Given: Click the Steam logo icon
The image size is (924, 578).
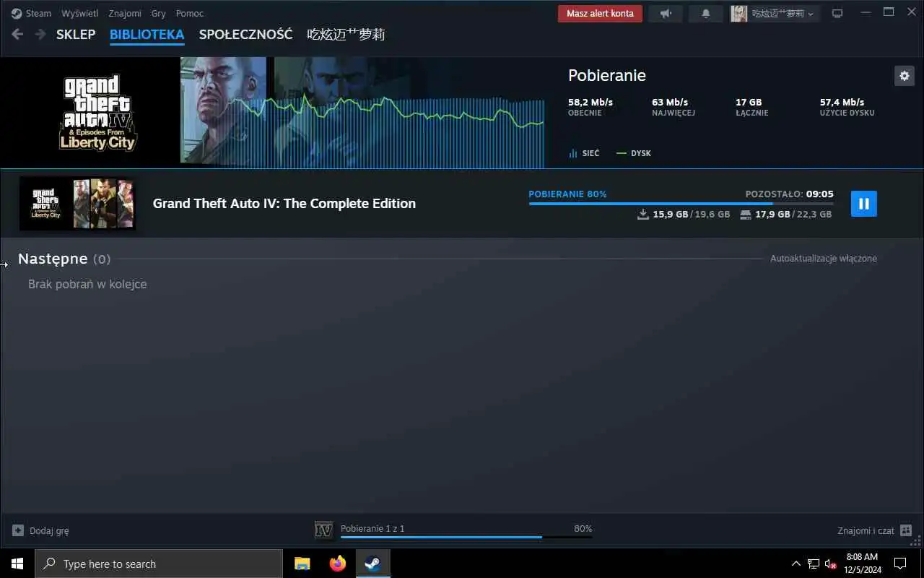Looking at the screenshot, I should tap(17, 13).
